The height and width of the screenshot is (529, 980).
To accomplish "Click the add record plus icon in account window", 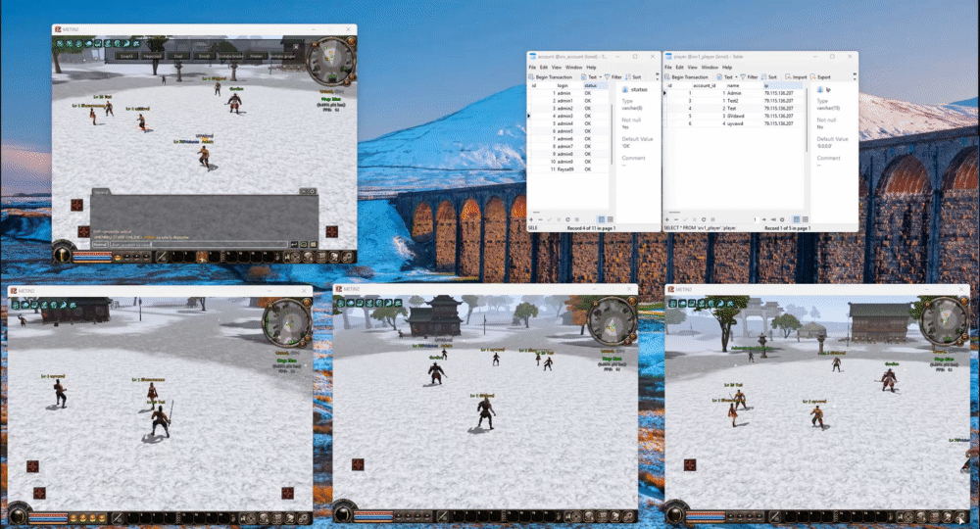I will pos(531,219).
